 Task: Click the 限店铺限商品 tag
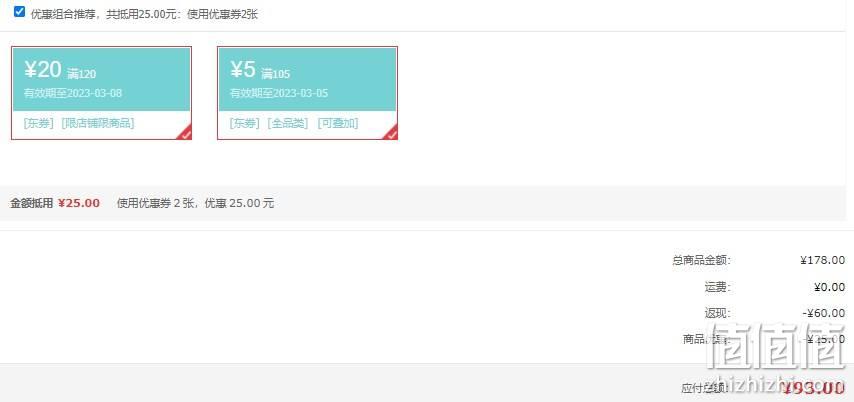(97, 123)
